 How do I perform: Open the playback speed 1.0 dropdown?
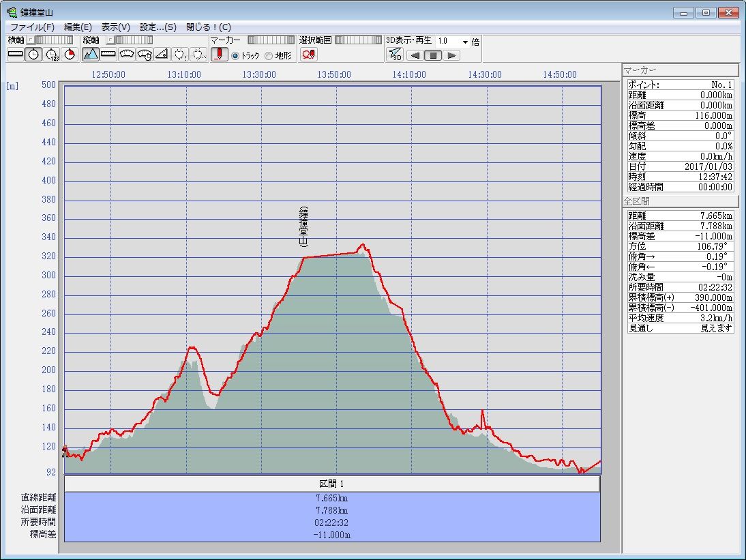[465, 42]
